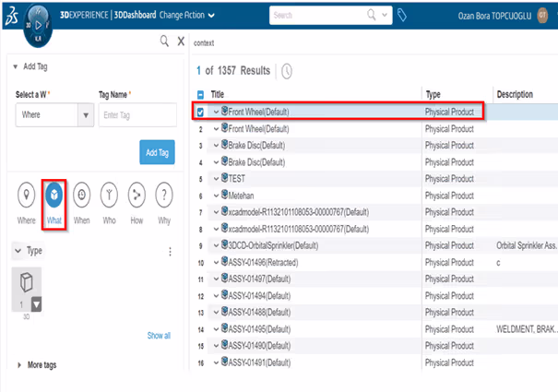Click the WELDMENT, BRAK description cell
Screen dimensions: 558x392
(x=527, y=329)
